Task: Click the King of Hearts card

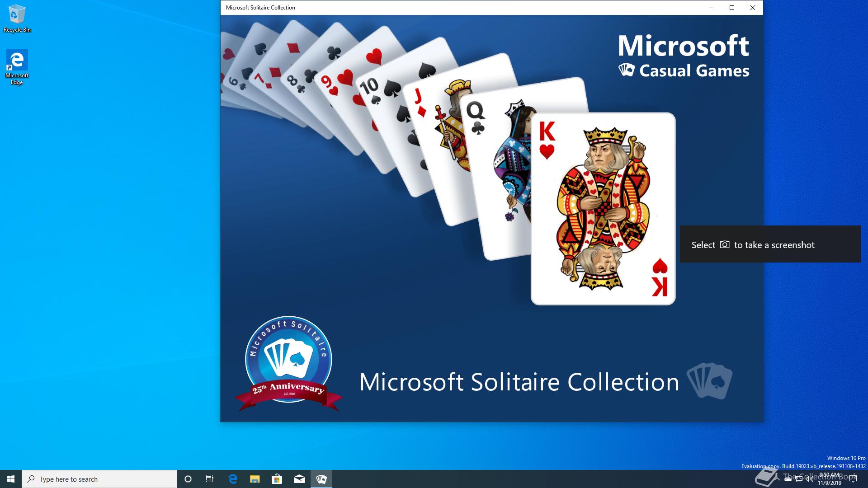Action: pos(603,209)
